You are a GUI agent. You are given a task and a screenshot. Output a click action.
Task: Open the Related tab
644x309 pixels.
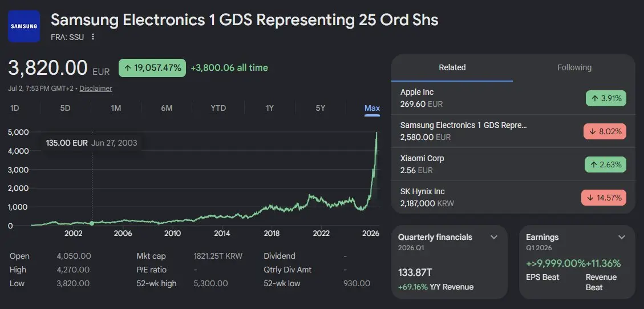[452, 67]
